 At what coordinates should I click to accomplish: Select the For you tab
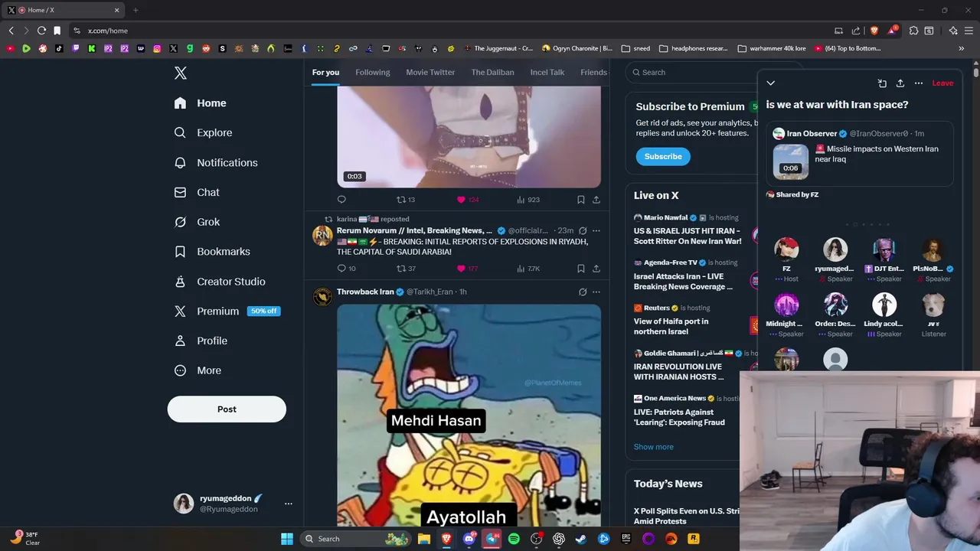coord(325,72)
